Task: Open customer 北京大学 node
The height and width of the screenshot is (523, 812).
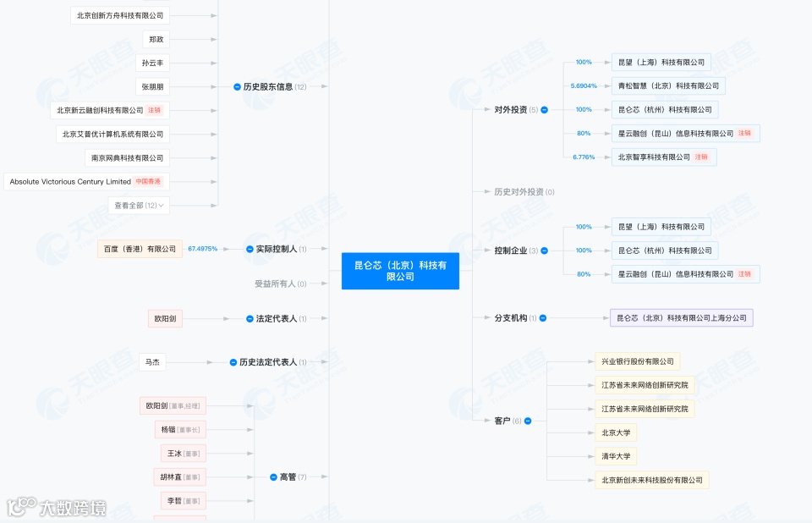Action: (x=616, y=432)
